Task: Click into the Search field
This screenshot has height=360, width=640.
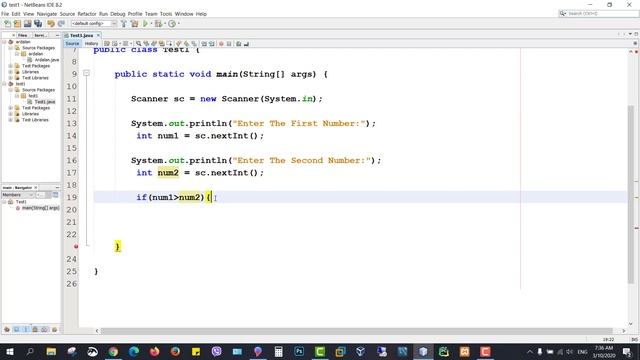Action: click(x=598, y=14)
